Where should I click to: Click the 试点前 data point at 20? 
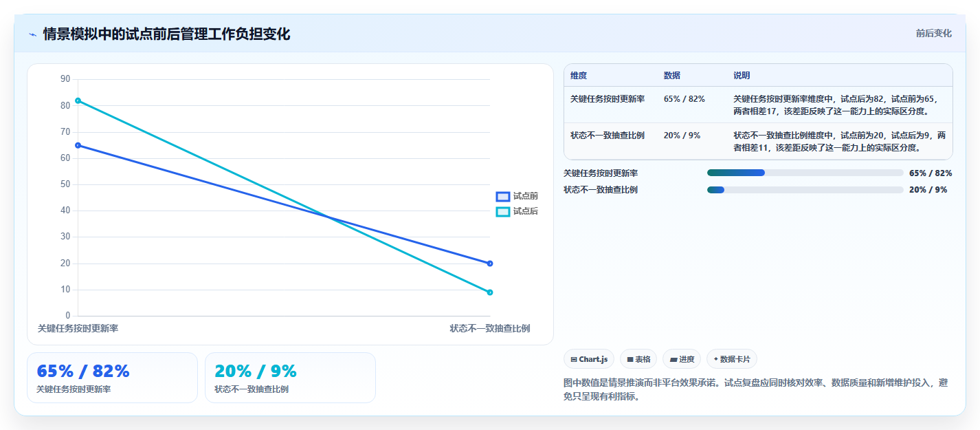(x=490, y=264)
